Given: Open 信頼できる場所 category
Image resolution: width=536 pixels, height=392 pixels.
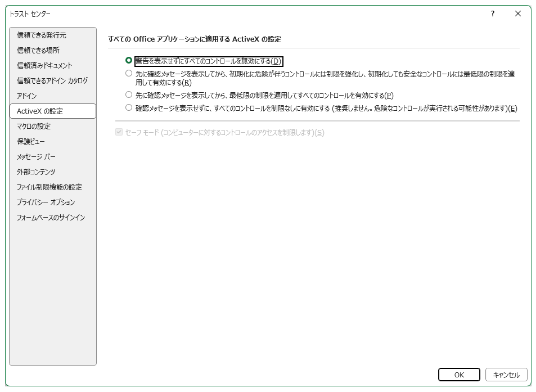Looking at the screenshot, I should [38, 51].
